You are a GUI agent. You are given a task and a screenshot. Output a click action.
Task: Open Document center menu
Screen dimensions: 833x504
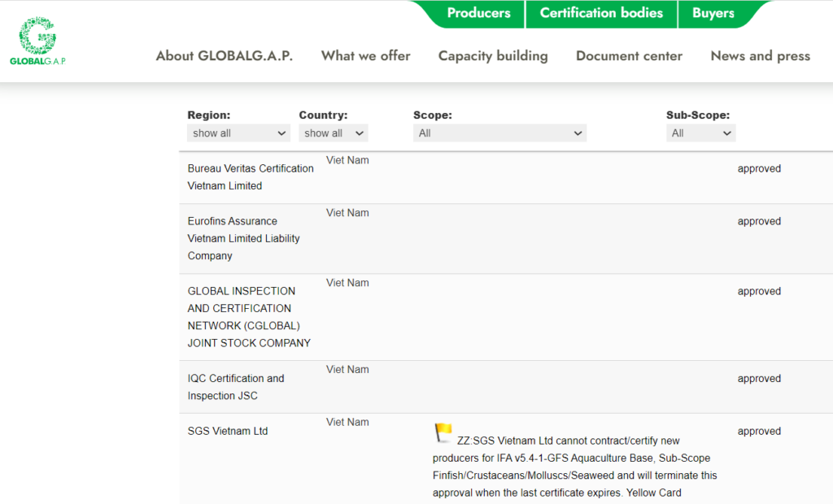(x=629, y=56)
